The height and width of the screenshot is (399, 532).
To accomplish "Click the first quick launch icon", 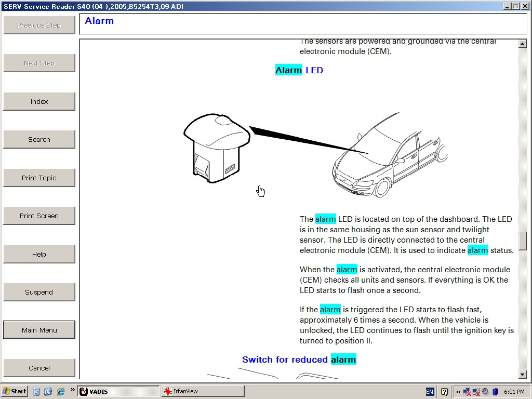I will (37, 392).
